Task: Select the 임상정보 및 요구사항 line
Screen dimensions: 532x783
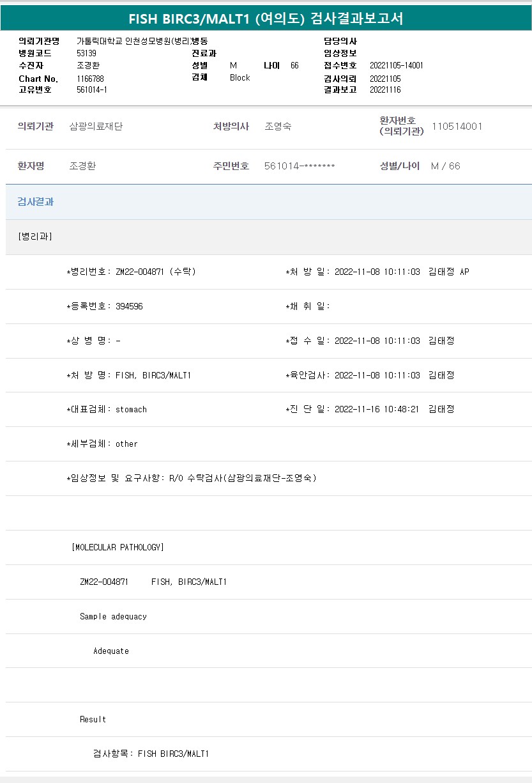Action: click(192, 478)
